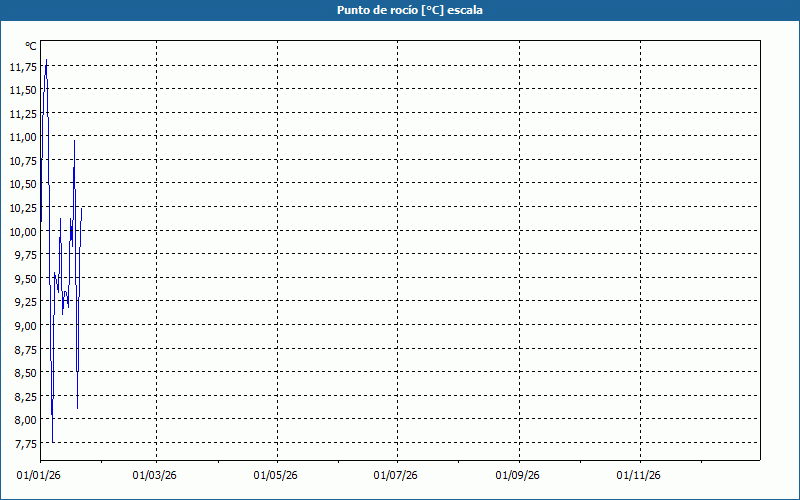
Task: Click the 01/05/26 date axis label
Action: click(x=276, y=475)
